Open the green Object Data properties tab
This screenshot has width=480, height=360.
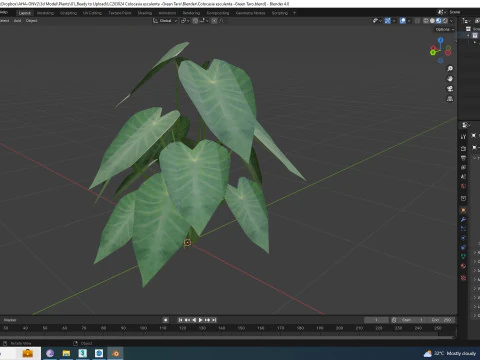coord(463,257)
